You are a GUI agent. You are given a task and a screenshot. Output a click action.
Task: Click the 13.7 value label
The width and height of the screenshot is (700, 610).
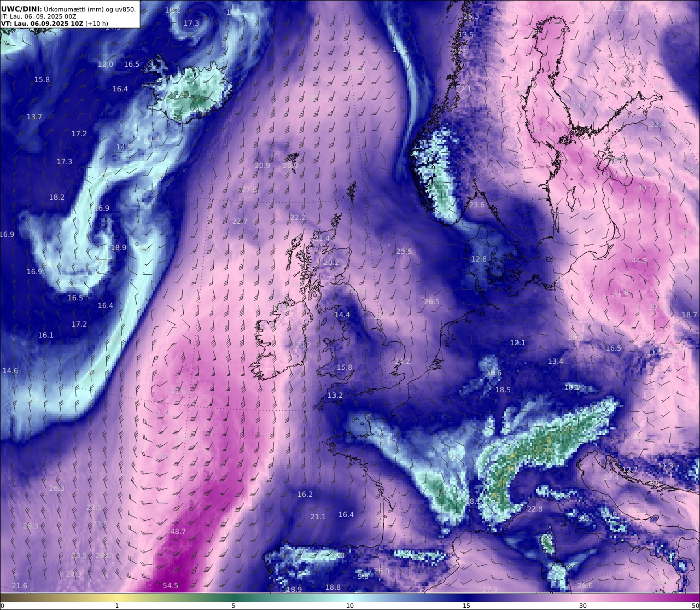[34, 117]
